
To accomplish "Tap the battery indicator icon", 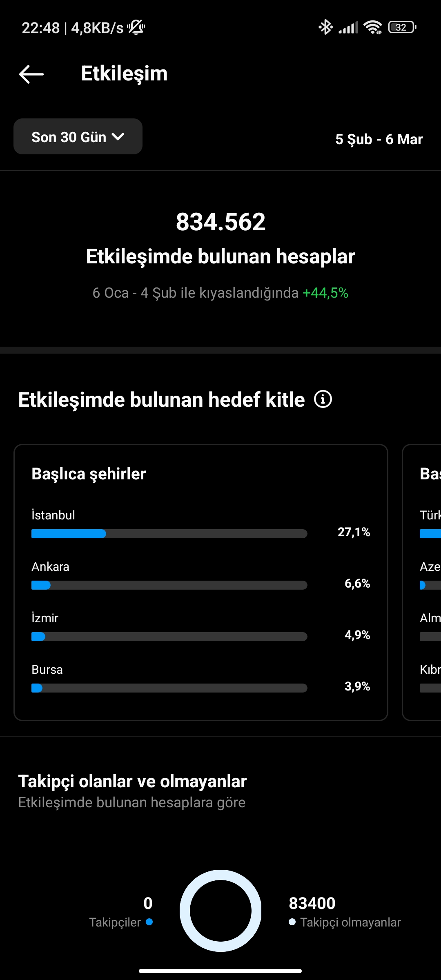I will click(x=402, y=27).
